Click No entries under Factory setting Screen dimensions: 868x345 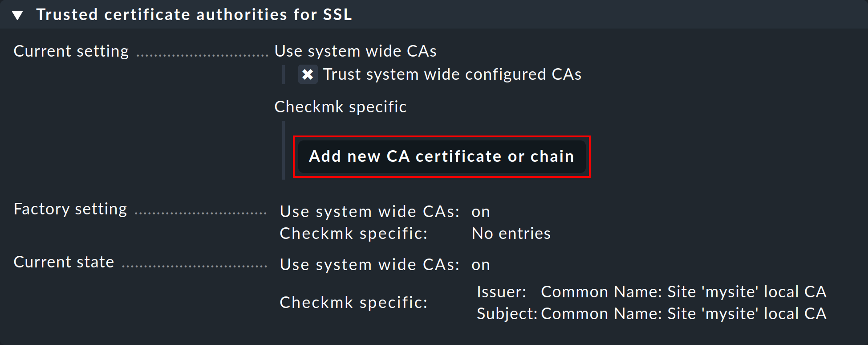[x=511, y=233]
